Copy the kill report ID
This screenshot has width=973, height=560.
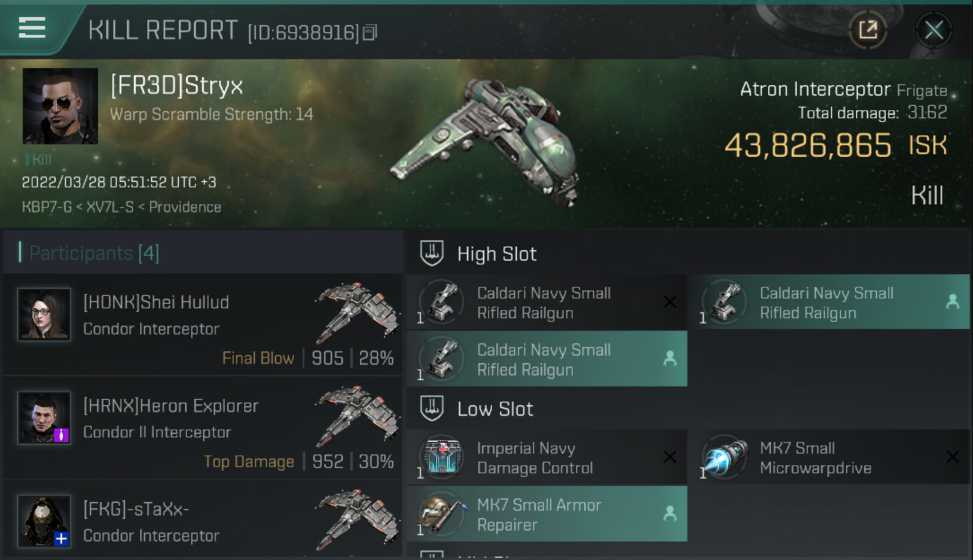pos(370,32)
